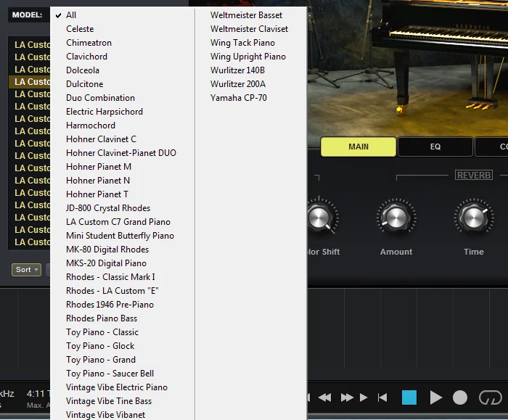Click the MODEL: filter label
This screenshot has width=508, height=420.
[27, 15]
